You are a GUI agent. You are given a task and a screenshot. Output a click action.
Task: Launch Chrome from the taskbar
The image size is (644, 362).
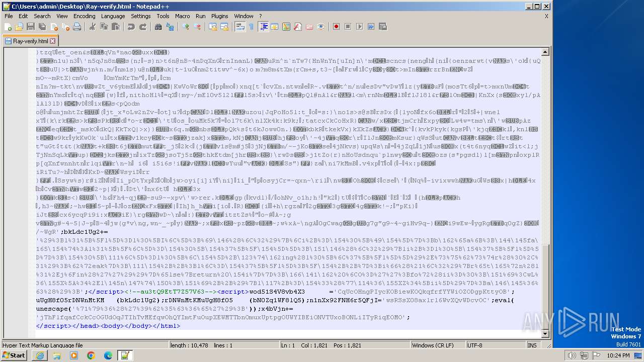91,355
